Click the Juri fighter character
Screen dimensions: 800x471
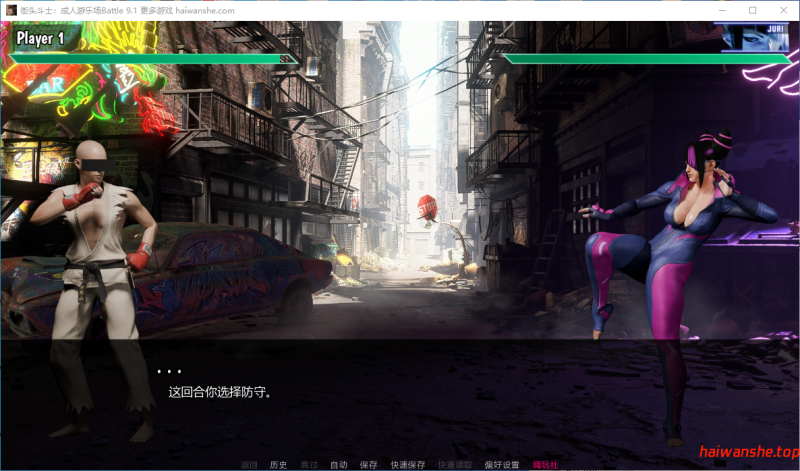[679, 286]
